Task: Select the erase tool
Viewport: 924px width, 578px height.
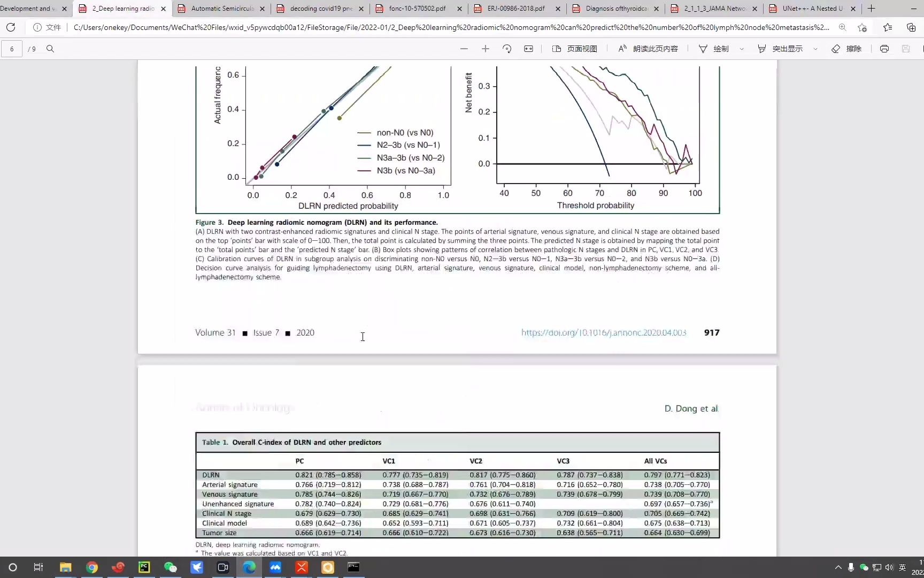Action: tap(846, 49)
